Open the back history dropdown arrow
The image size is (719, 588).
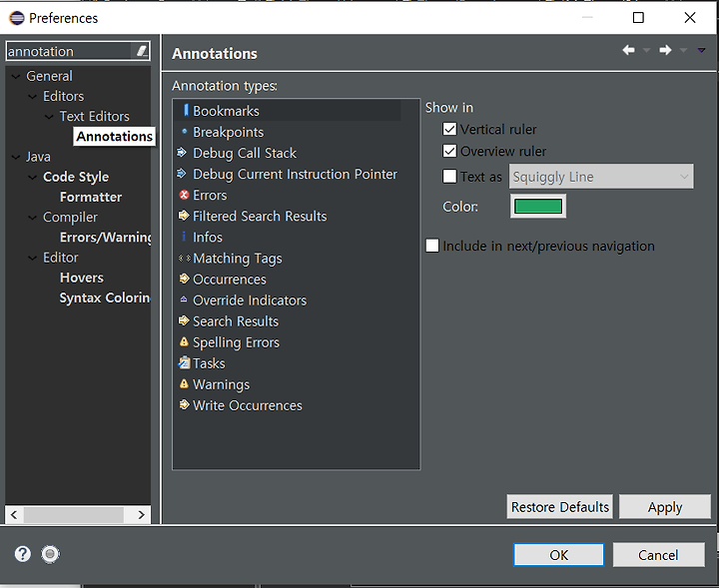[x=647, y=50]
